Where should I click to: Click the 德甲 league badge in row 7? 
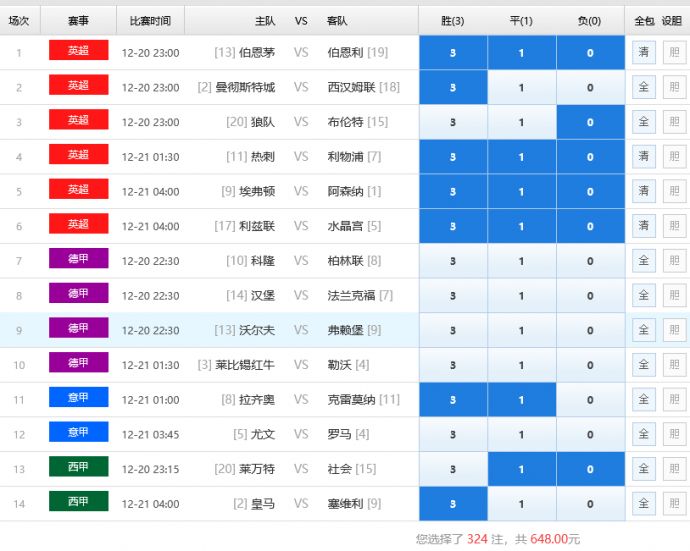[x=78, y=259]
